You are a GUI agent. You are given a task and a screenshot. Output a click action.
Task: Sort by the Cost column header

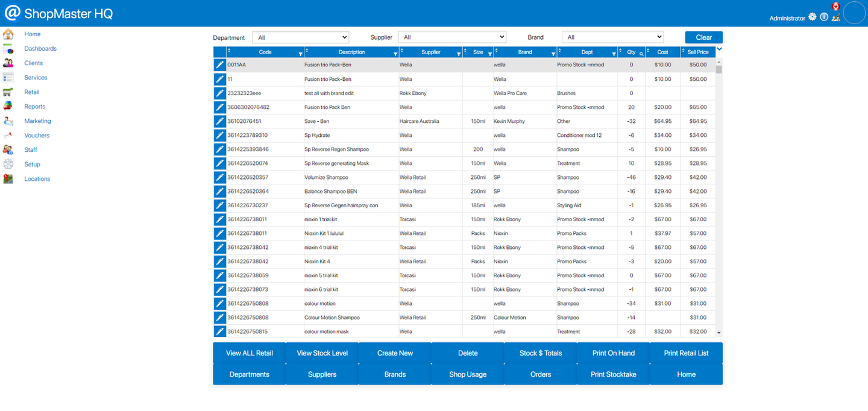click(662, 52)
